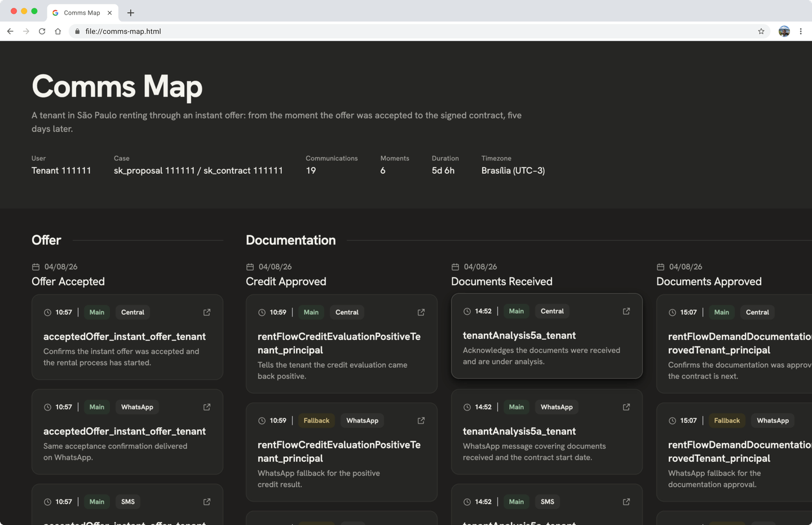Viewport: 812px width, 525px height.
Task: Open external link on Offer Accepted 10:57 WhatsApp card
Action: coord(207,407)
